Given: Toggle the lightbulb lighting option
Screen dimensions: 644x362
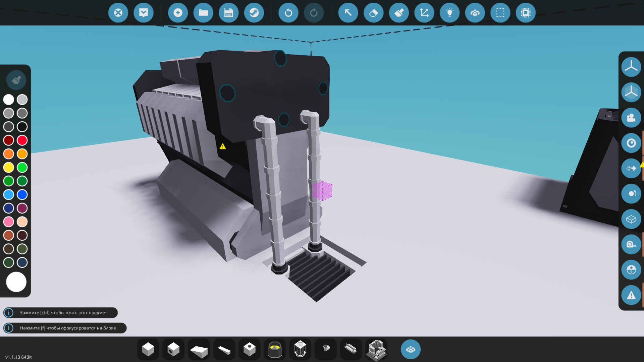Looking at the screenshot, I should (449, 13).
